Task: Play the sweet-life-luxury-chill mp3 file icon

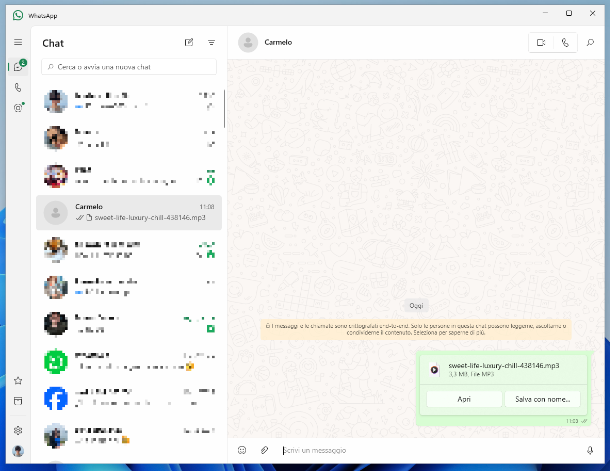Action: (434, 369)
